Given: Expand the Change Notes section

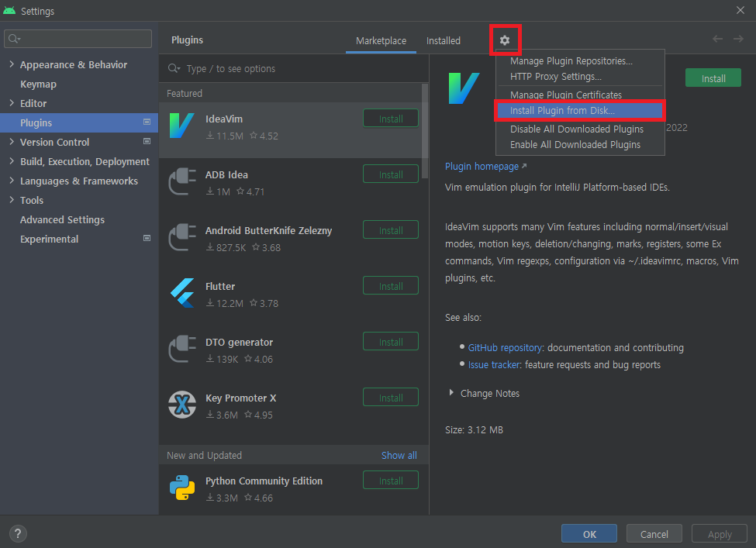Looking at the screenshot, I should click(x=450, y=393).
